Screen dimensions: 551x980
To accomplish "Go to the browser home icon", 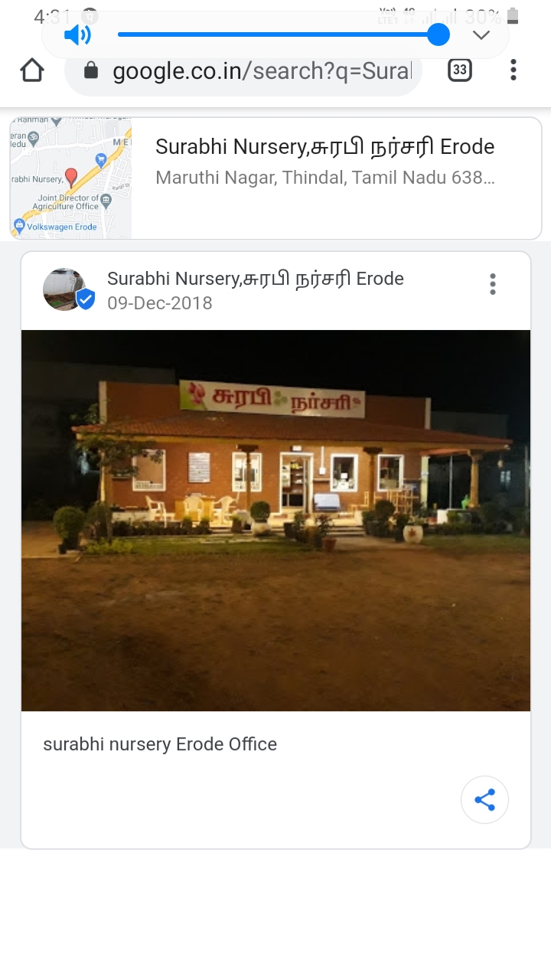I will (32, 70).
